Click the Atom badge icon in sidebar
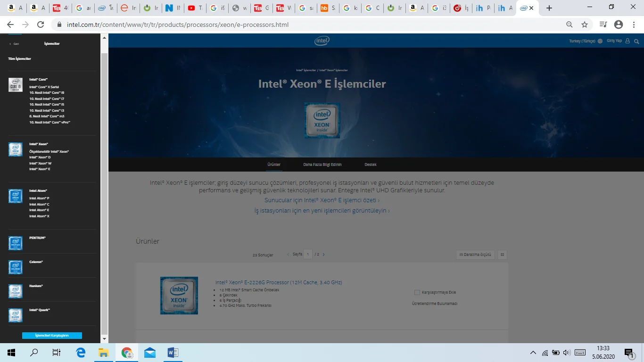 16,196
